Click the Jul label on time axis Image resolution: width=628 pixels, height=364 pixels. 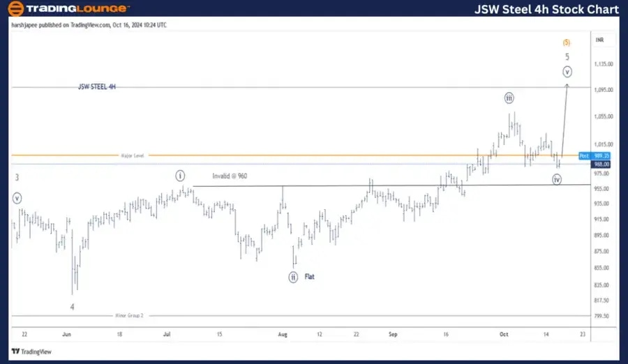point(167,335)
